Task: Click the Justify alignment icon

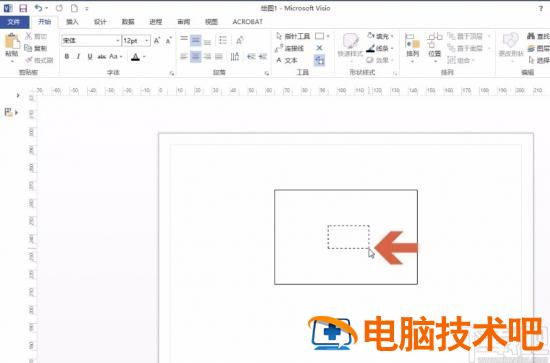Action: point(219,56)
